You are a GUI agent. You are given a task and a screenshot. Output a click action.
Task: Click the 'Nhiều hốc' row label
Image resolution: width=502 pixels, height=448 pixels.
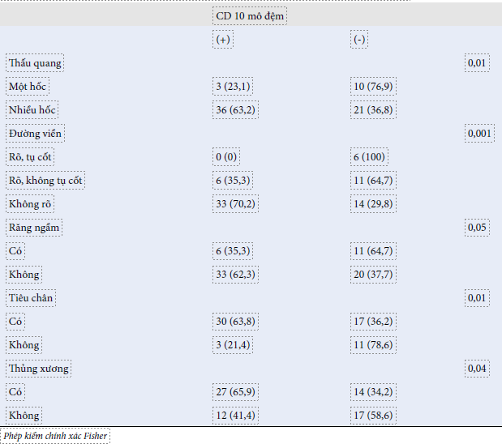click(x=32, y=110)
